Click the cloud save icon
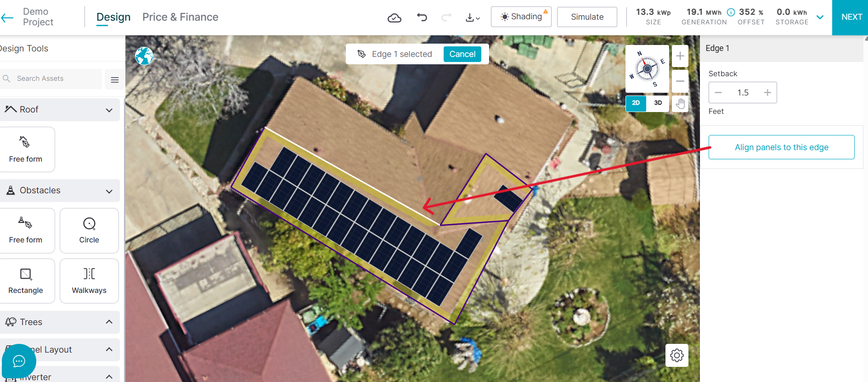 tap(395, 18)
